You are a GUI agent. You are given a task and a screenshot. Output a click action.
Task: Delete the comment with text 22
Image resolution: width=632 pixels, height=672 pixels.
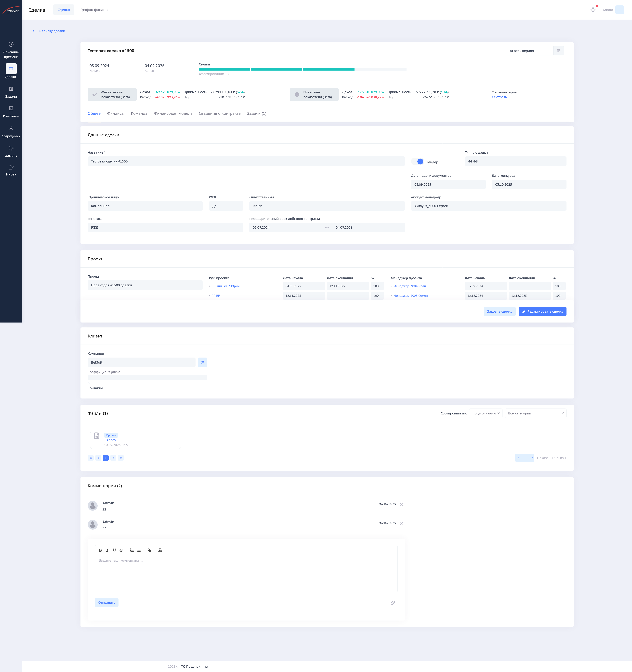402,505
